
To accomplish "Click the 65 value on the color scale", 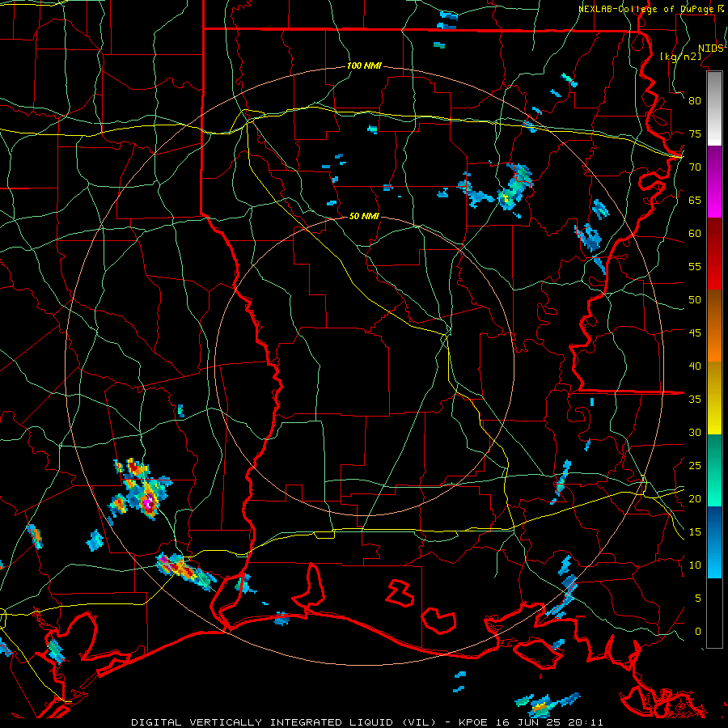I will (x=695, y=200).
